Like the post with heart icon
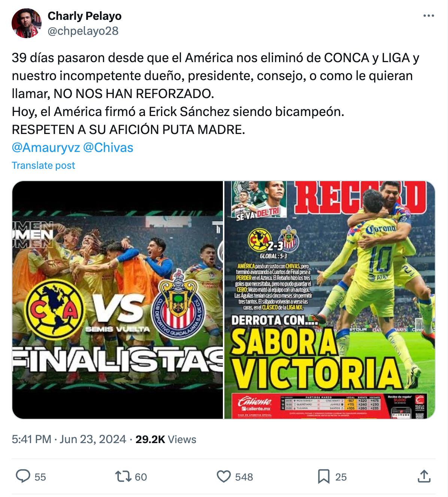 (224, 476)
